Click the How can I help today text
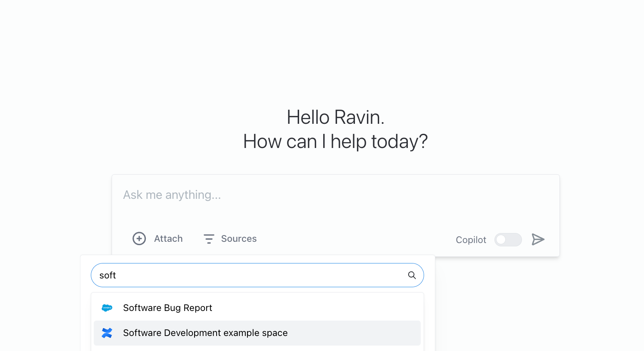Viewport: 644px width, 351px height. pos(335,142)
